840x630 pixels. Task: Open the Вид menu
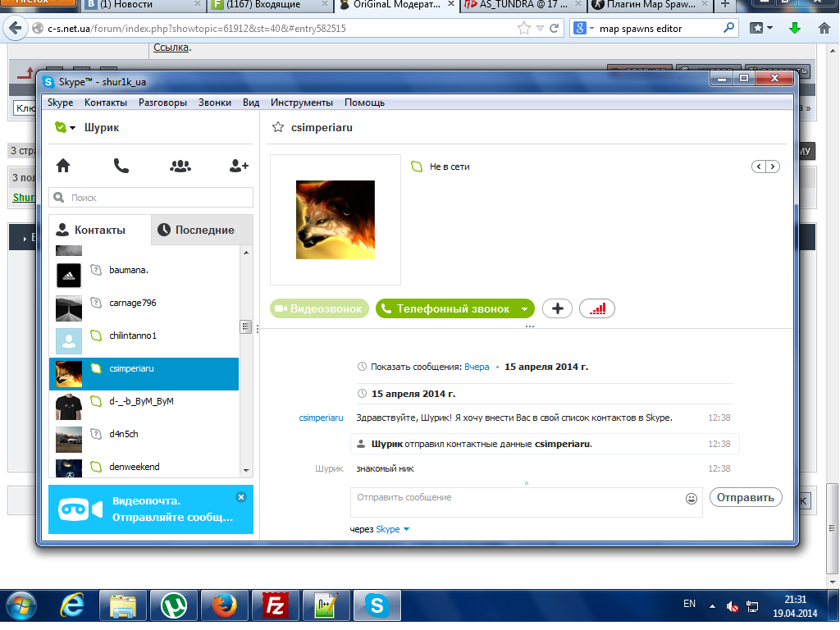[251, 103]
